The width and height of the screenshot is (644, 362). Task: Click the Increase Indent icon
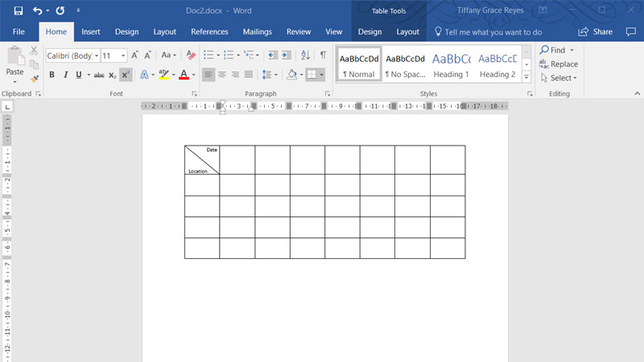[x=287, y=56]
